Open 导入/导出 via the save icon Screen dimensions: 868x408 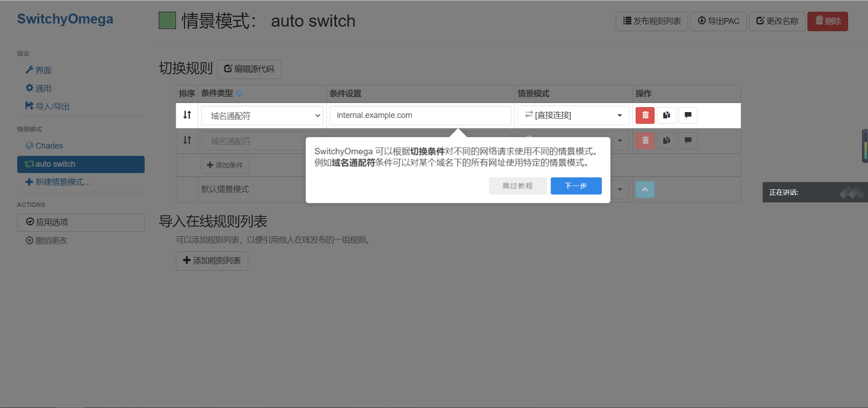coord(51,106)
